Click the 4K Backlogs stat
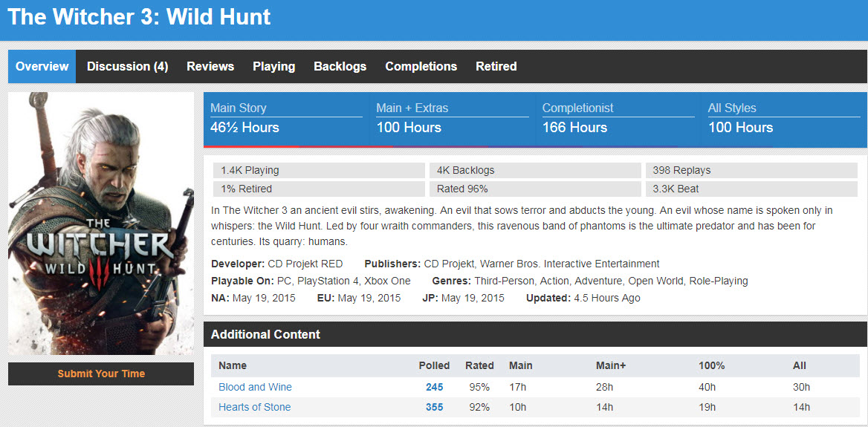 [x=535, y=170]
